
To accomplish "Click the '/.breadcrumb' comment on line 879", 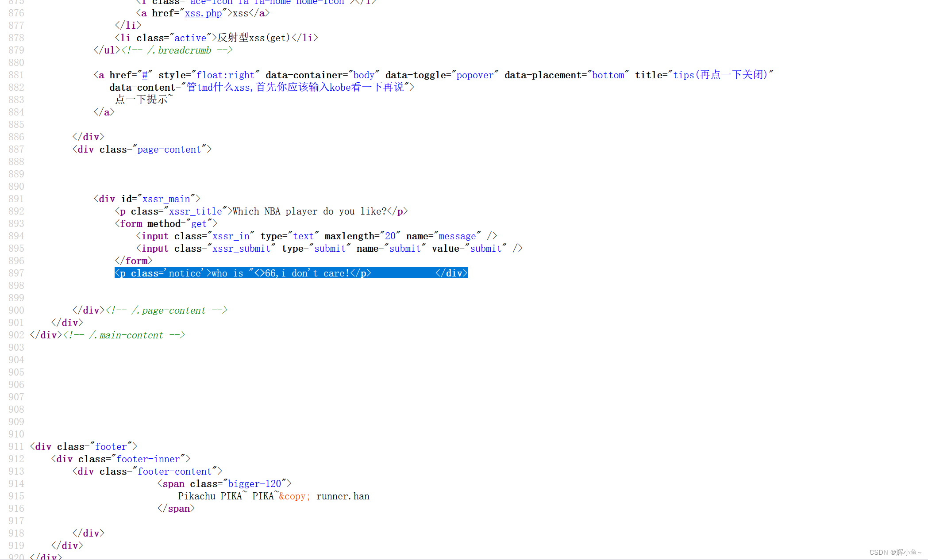I will (177, 50).
